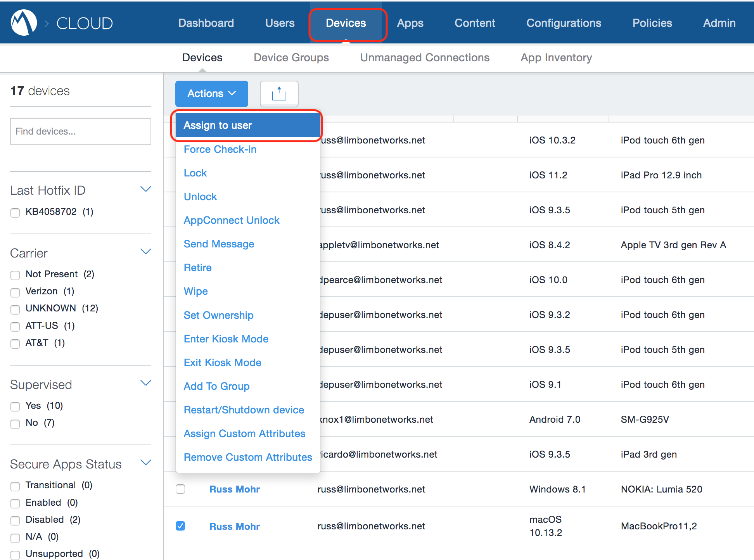754x560 pixels.
Task: Collapse the Carrier filter section
Action: coord(145,252)
